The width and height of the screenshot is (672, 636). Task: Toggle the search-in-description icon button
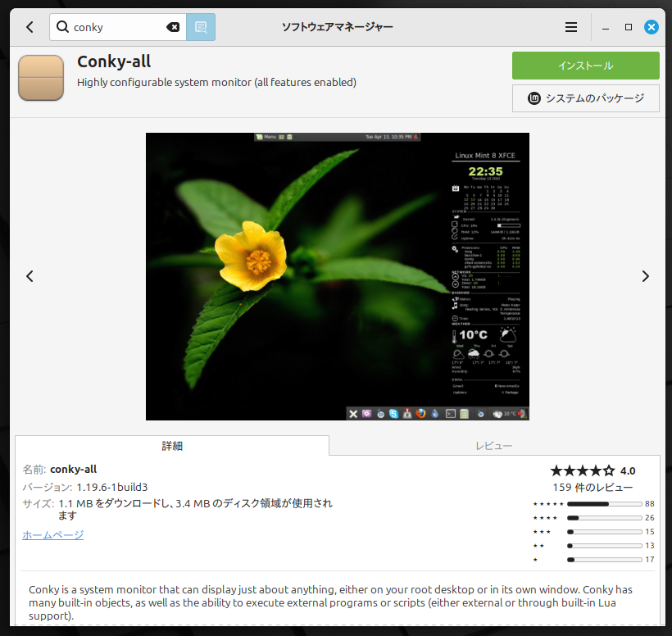click(x=201, y=27)
